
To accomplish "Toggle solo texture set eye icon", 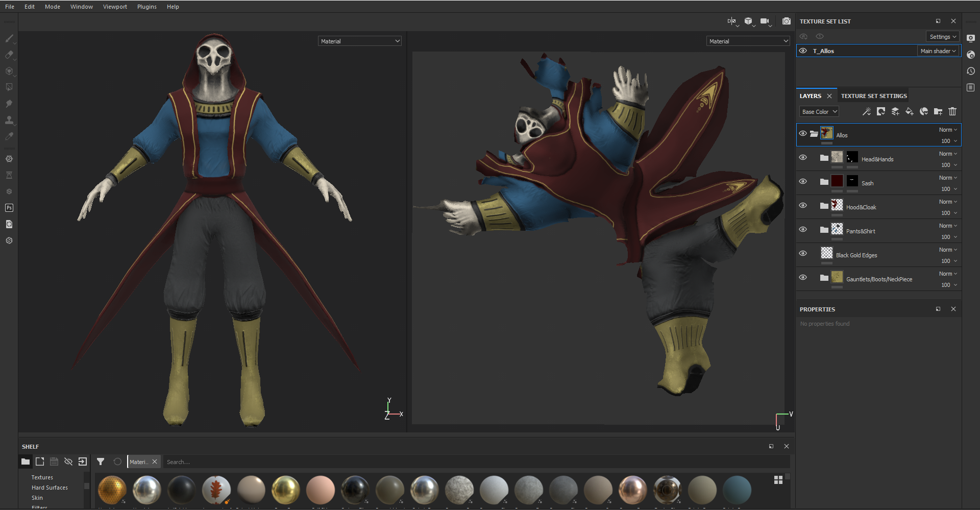I will [x=820, y=36].
